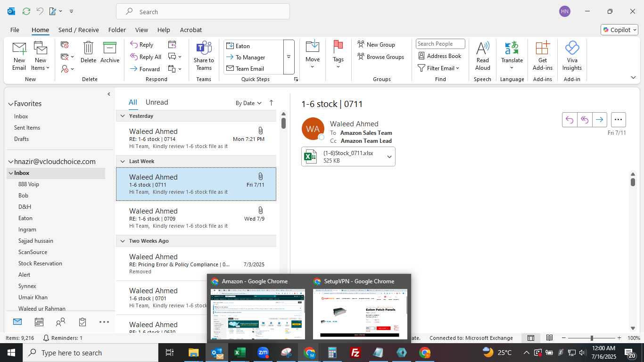644x362 pixels.
Task: Click Send/Receive All Folders quick-access icon
Action: coord(26,11)
